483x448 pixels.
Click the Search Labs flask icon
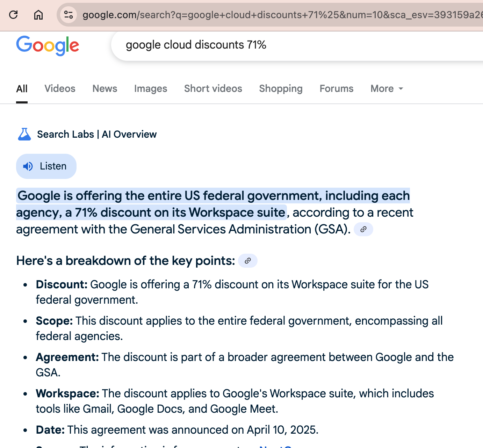point(24,134)
